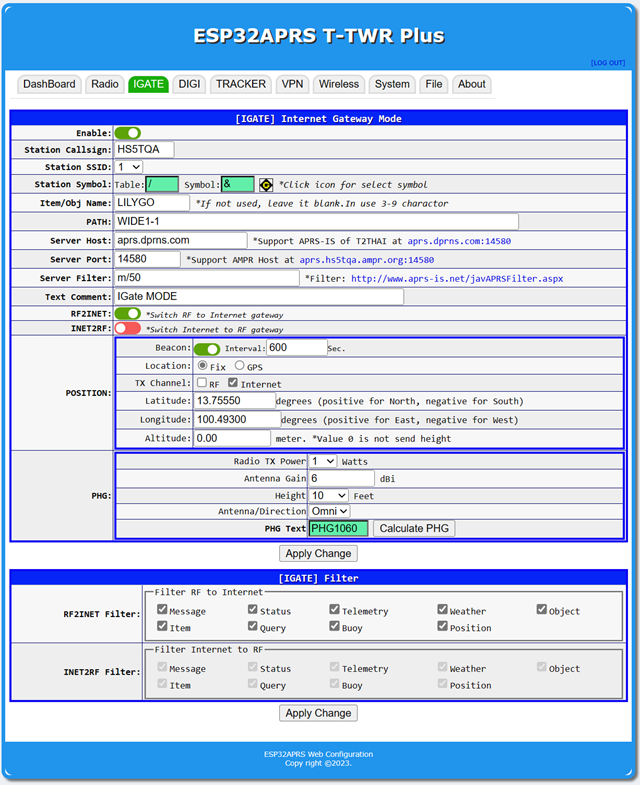640x786 pixels.
Task: Enable the INET2RF switch
Action: tap(128, 328)
